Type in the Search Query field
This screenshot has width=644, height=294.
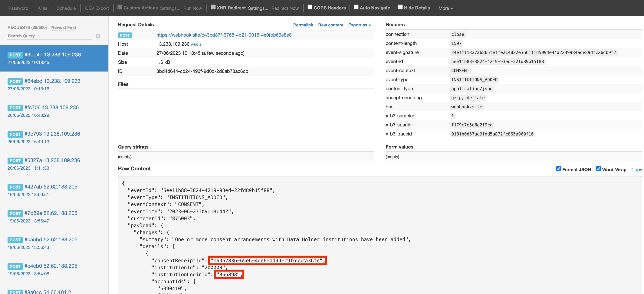(x=50, y=36)
